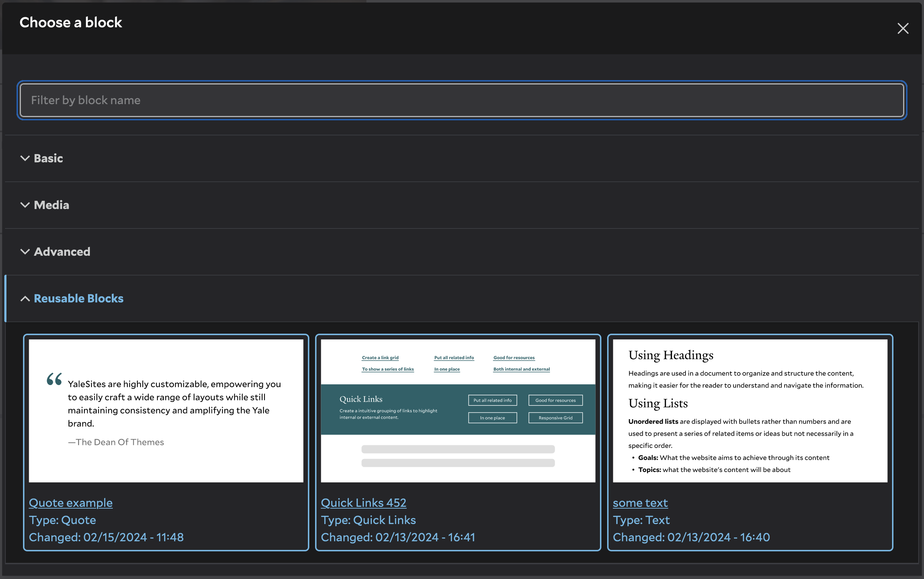
Task: Open the Quote example block link
Action: (70, 502)
